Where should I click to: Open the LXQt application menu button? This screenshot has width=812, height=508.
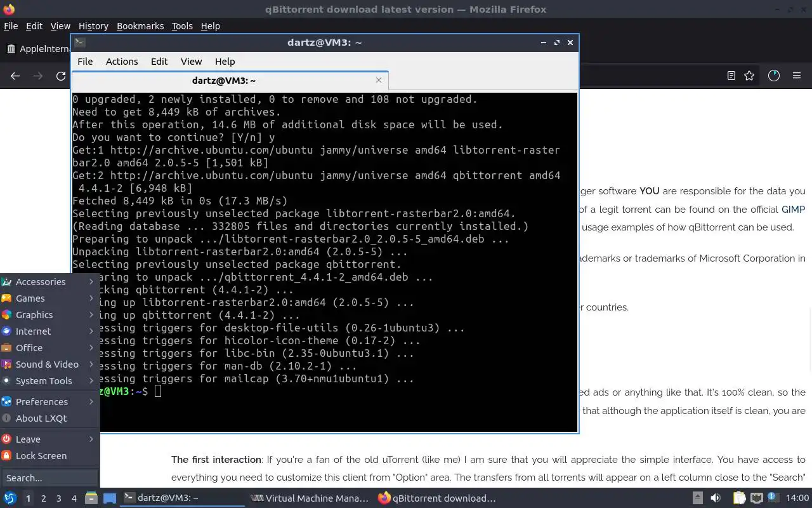(x=10, y=498)
